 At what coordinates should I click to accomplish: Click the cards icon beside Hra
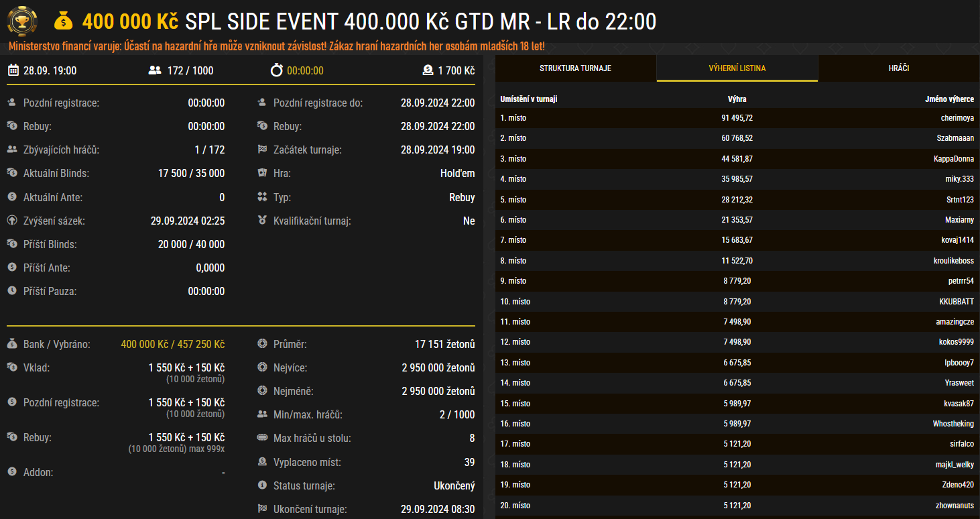[262, 173]
